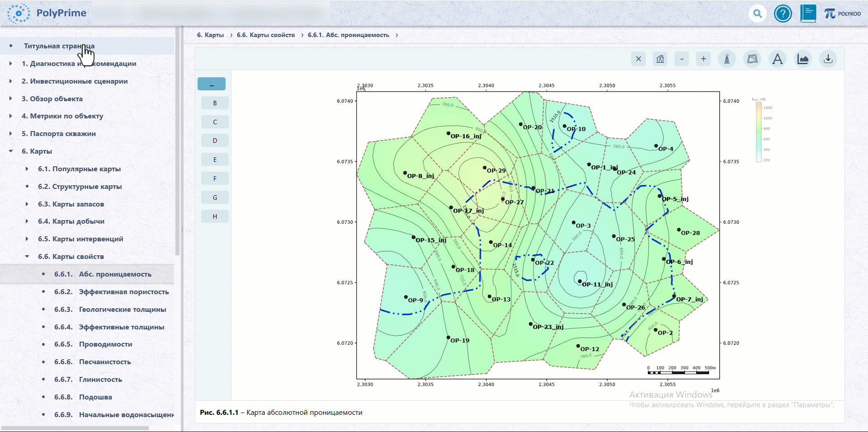Click the home reset view icon

pos(660,59)
